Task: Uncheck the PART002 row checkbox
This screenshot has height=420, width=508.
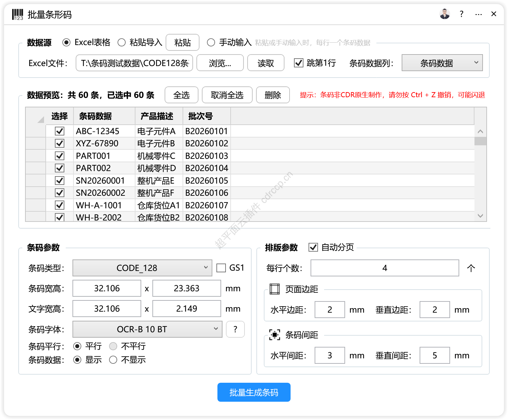Action: click(x=60, y=168)
